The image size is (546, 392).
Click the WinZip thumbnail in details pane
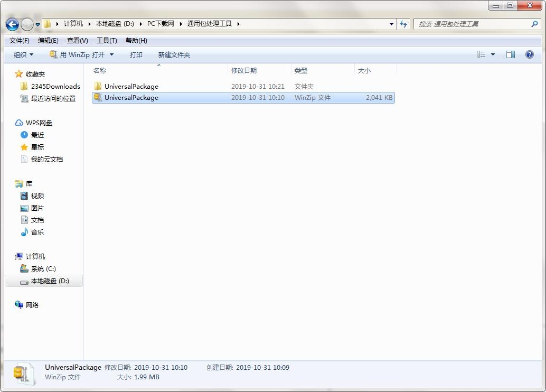point(23,374)
